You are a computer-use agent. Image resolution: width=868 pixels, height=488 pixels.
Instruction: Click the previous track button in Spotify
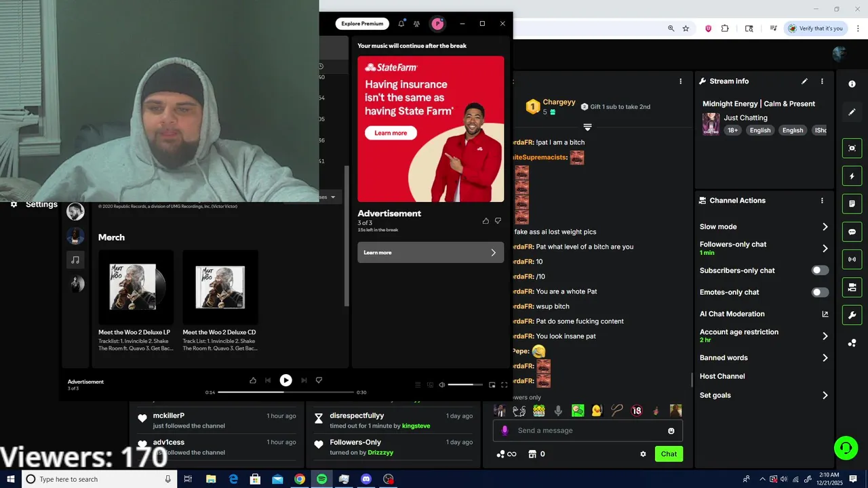268,380
